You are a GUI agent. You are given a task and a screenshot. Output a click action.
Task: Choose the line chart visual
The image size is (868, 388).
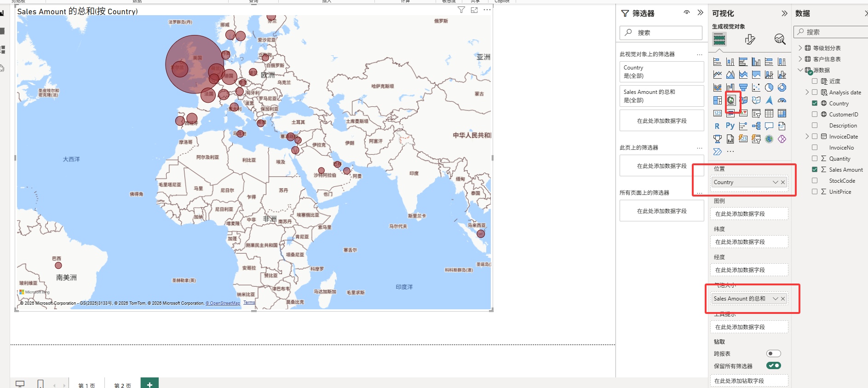(717, 75)
